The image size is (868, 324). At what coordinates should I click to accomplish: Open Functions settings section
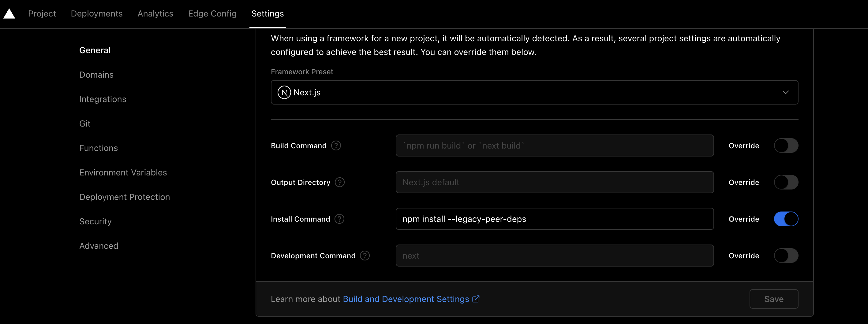pyautogui.click(x=99, y=148)
